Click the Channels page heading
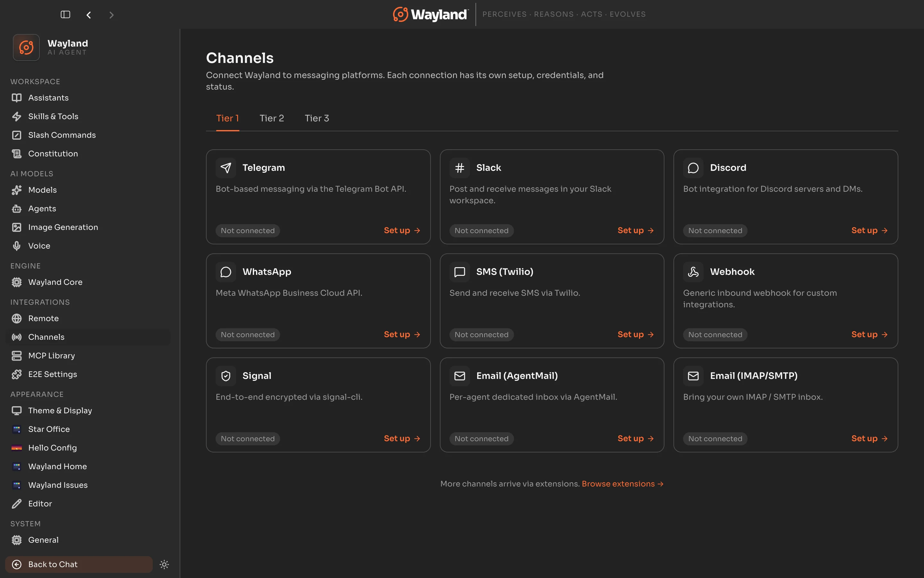924x578 pixels. (x=240, y=58)
